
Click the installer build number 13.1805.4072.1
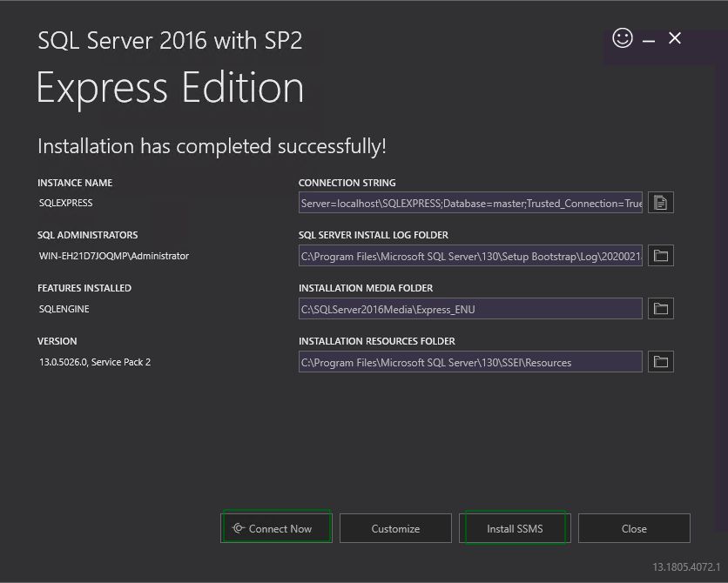pyautogui.click(x=686, y=566)
